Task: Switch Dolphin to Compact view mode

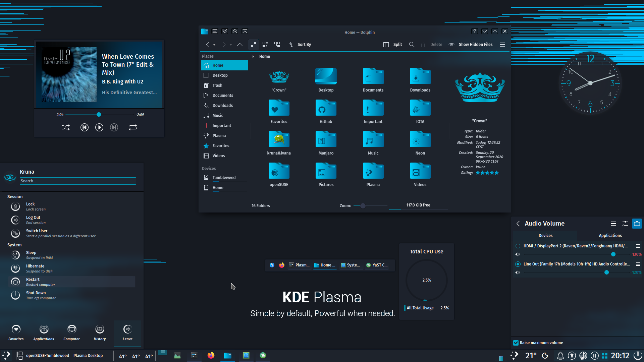Action: pyautogui.click(x=265, y=45)
